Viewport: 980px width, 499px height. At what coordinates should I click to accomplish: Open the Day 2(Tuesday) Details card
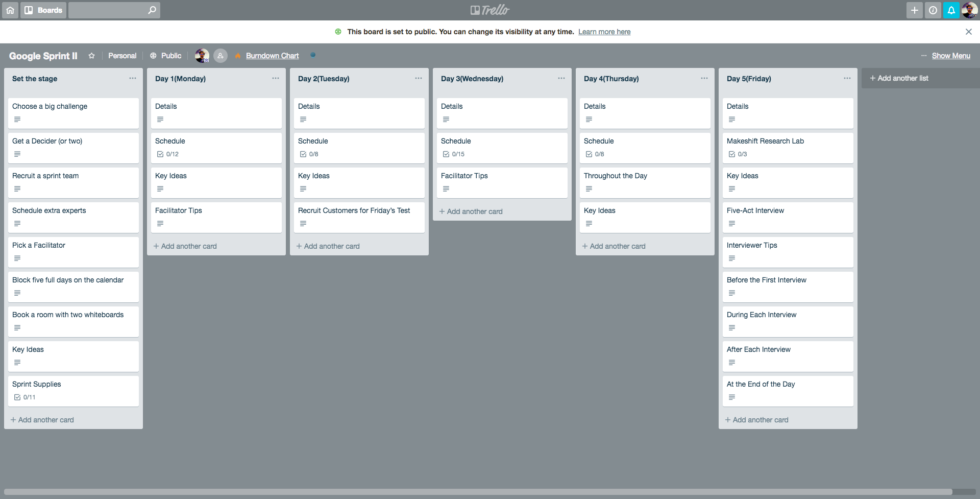tap(359, 113)
